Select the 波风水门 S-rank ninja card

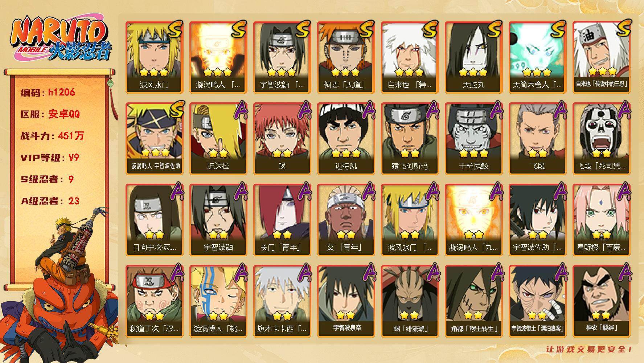[x=155, y=57]
